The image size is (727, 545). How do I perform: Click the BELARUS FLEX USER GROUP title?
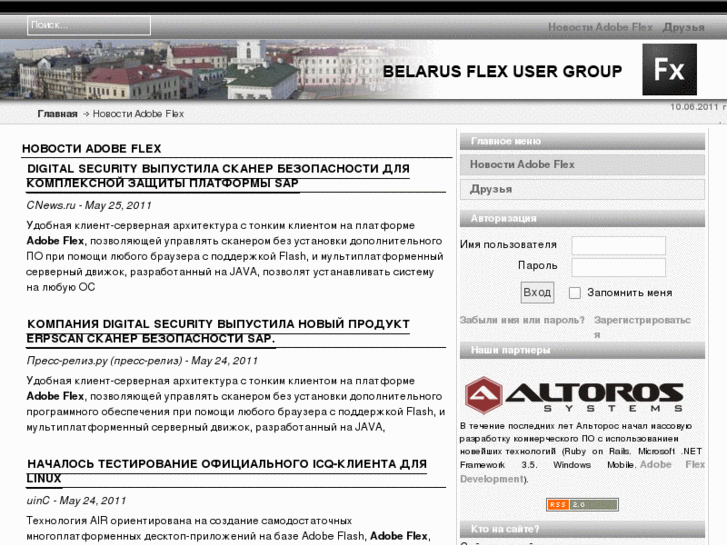502,71
